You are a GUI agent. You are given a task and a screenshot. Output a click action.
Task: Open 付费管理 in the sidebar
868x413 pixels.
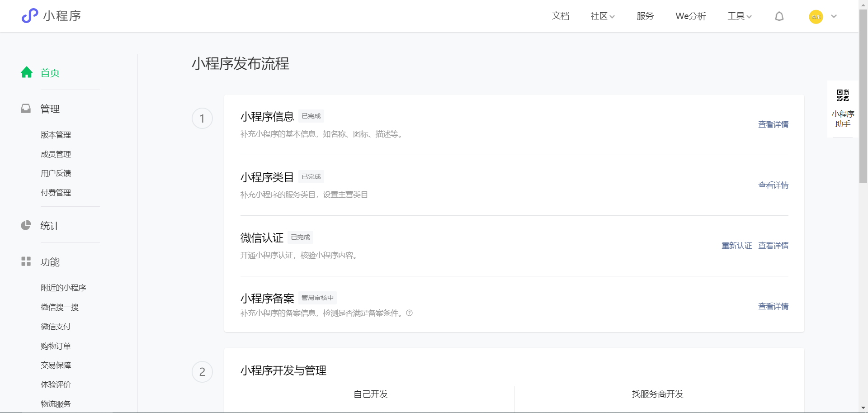point(56,193)
